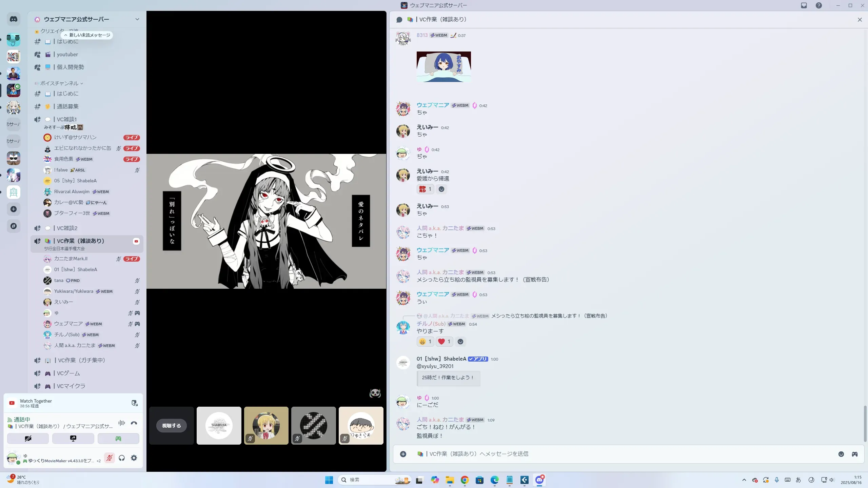The width and height of the screenshot is (868, 488).
Task: Open the Discord inbox
Action: 804,5
